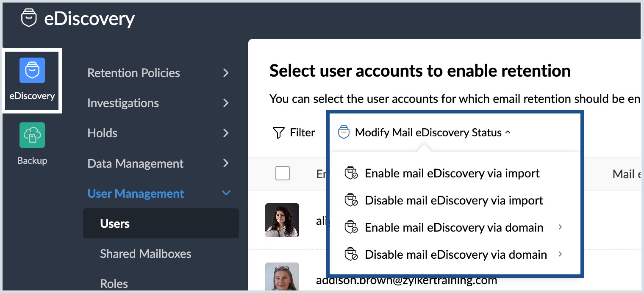The height and width of the screenshot is (293, 644).
Task: Open Roles submenu item
Action: pyautogui.click(x=114, y=283)
